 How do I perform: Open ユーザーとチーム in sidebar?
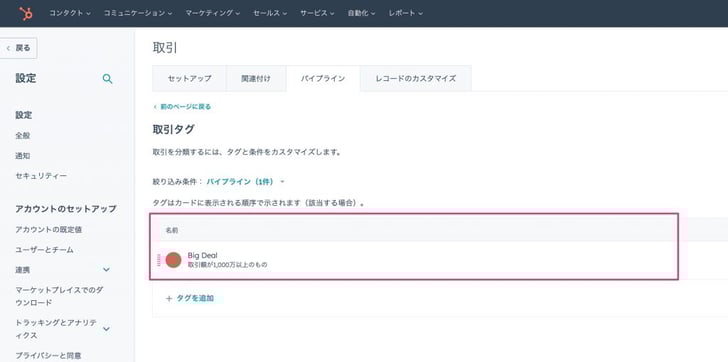point(44,250)
